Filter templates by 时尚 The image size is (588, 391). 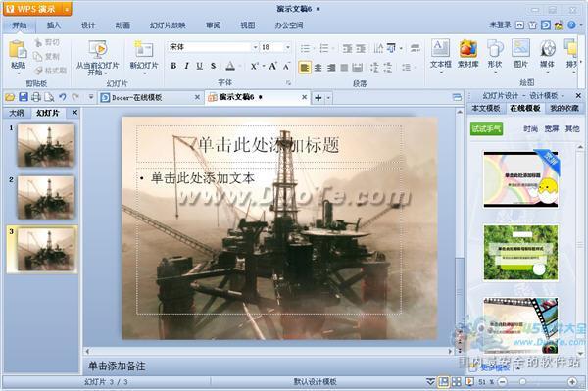click(530, 129)
